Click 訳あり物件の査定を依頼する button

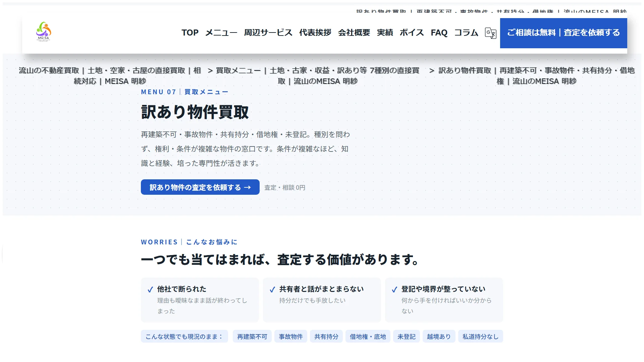click(x=200, y=187)
